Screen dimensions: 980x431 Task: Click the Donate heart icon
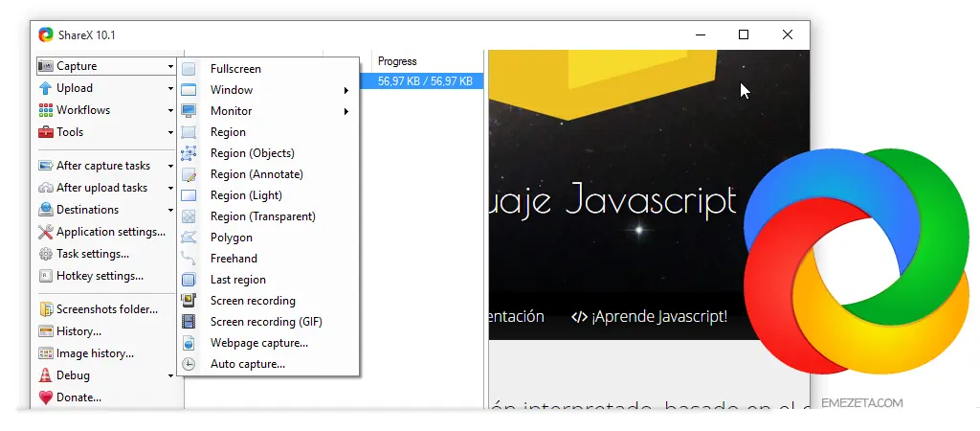46,397
